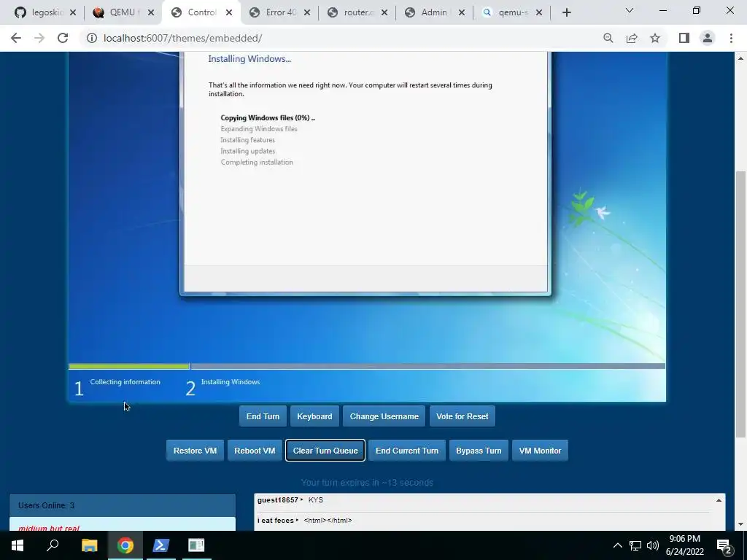Image resolution: width=747 pixels, height=560 pixels.
Task: Bookmark this page with the star icon
Action: pos(655,38)
